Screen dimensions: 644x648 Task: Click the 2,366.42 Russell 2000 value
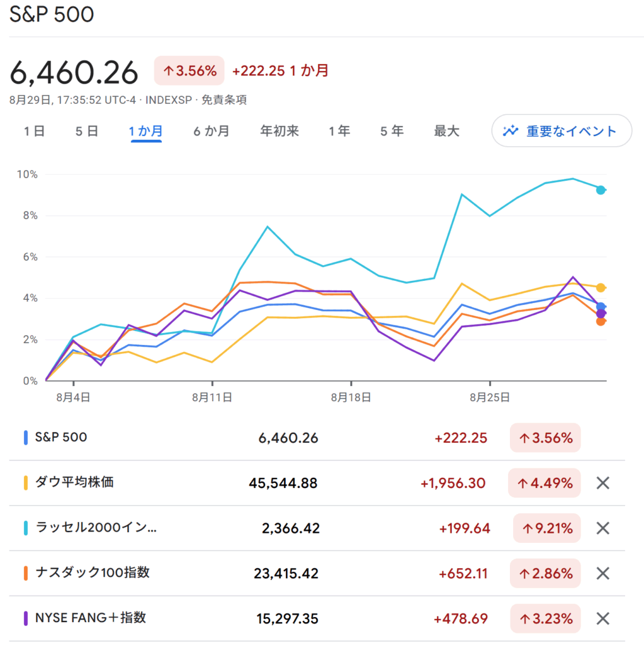pos(291,528)
